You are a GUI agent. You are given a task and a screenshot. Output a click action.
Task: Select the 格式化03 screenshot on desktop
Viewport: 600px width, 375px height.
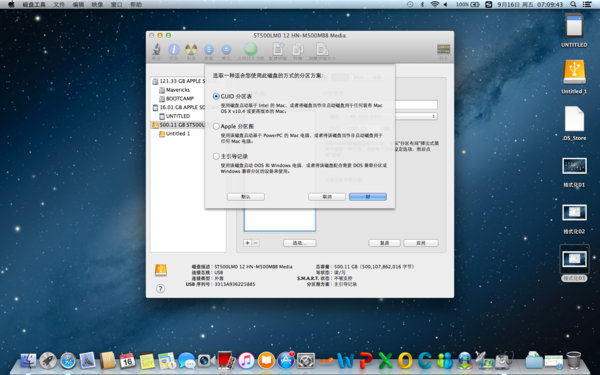pyautogui.click(x=574, y=264)
